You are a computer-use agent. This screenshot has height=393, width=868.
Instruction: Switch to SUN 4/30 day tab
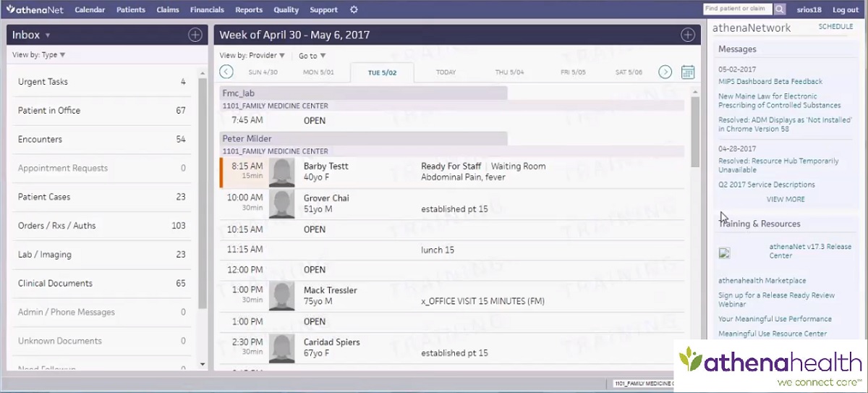tap(263, 72)
